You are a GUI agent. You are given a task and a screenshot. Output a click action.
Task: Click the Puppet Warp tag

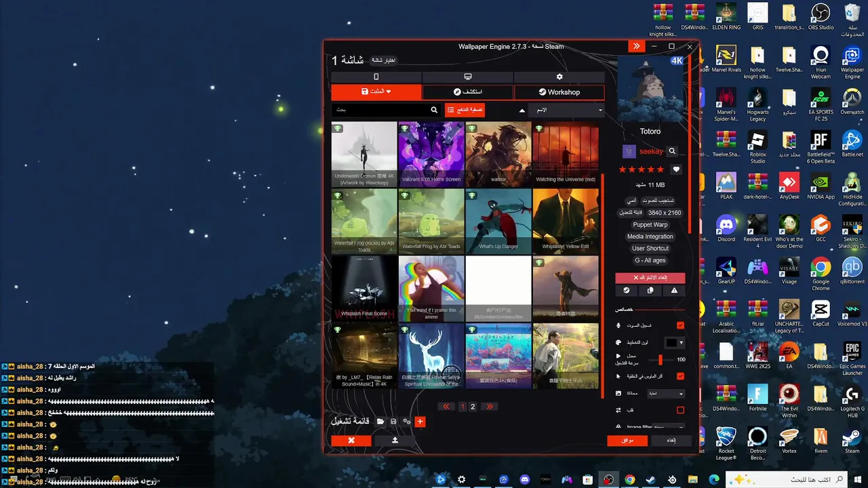pyautogui.click(x=650, y=224)
